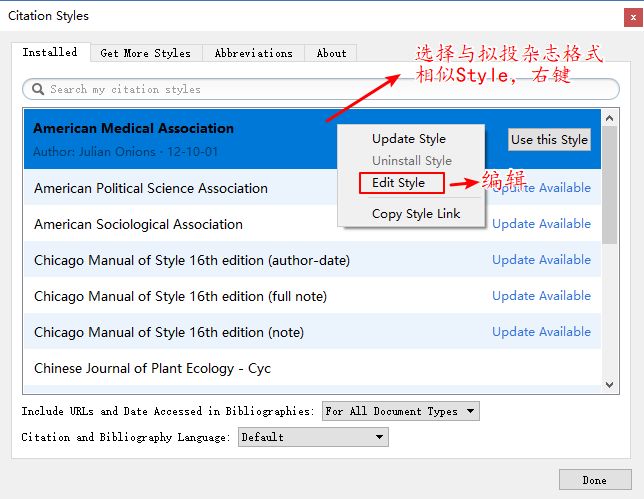Select Chinese Journal of Plant Ecology style
The height and width of the screenshot is (499, 644).
pos(152,368)
